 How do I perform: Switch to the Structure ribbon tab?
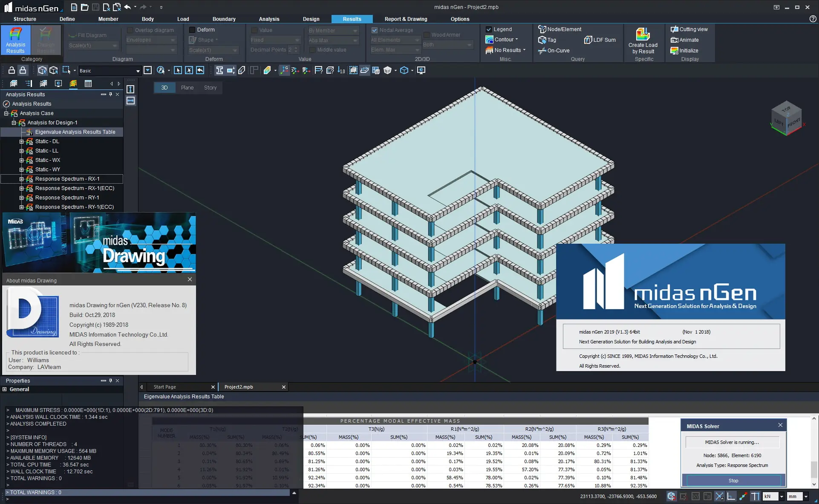point(25,19)
